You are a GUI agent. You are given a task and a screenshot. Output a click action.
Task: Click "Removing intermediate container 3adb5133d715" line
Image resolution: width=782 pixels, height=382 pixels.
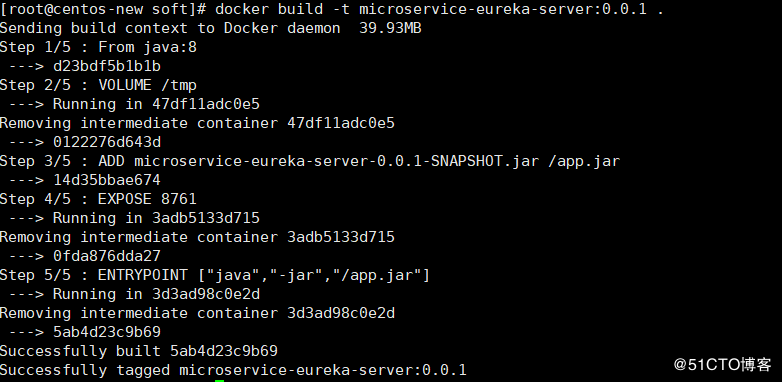[x=197, y=237]
